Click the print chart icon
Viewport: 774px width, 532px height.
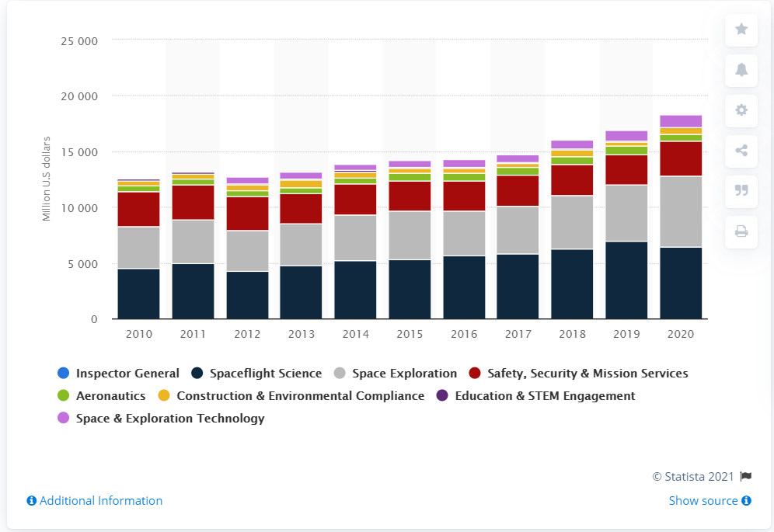pyautogui.click(x=741, y=231)
